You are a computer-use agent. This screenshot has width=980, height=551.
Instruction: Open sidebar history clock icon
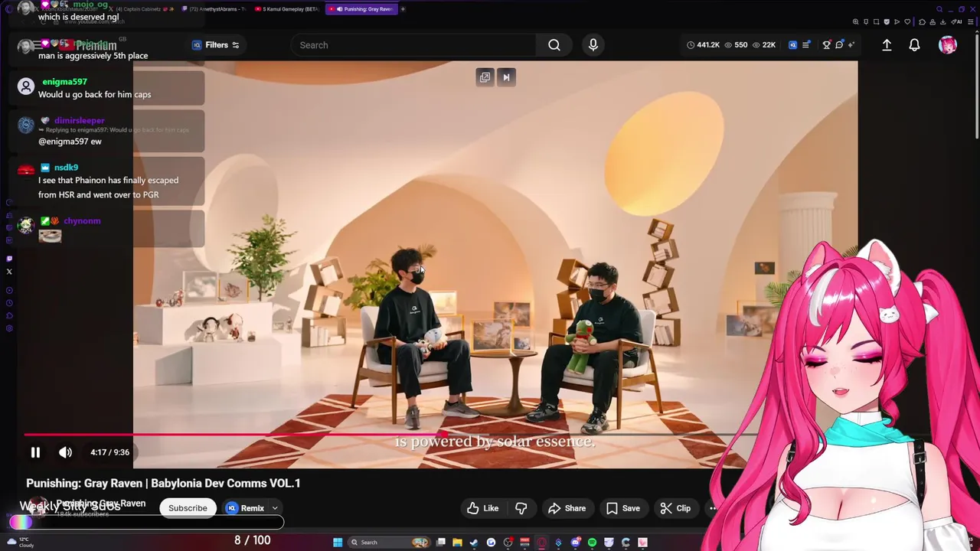pyautogui.click(x=9, y=303)
